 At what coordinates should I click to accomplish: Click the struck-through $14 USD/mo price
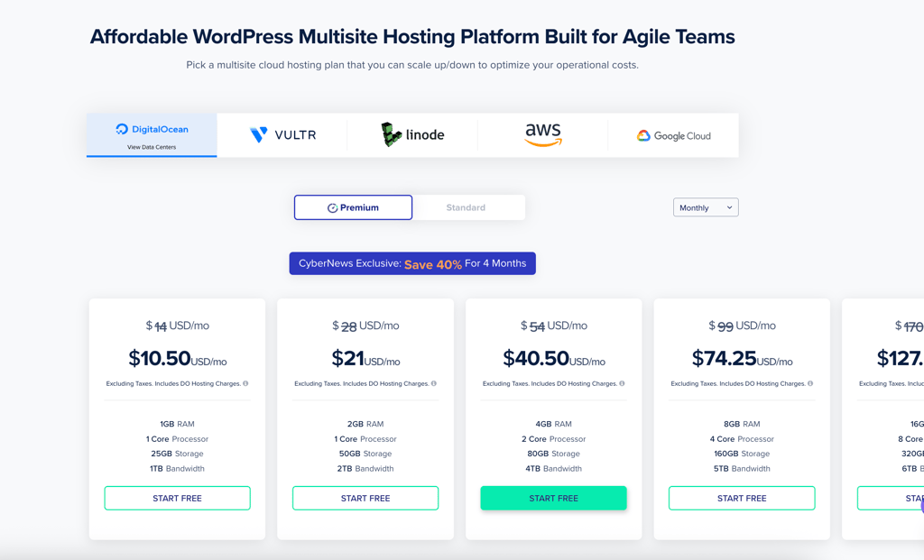[178, 326]
